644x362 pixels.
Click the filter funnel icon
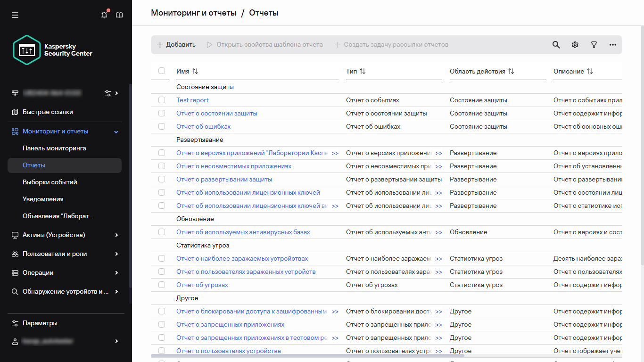pyautogui.click(x=594, y=45)
